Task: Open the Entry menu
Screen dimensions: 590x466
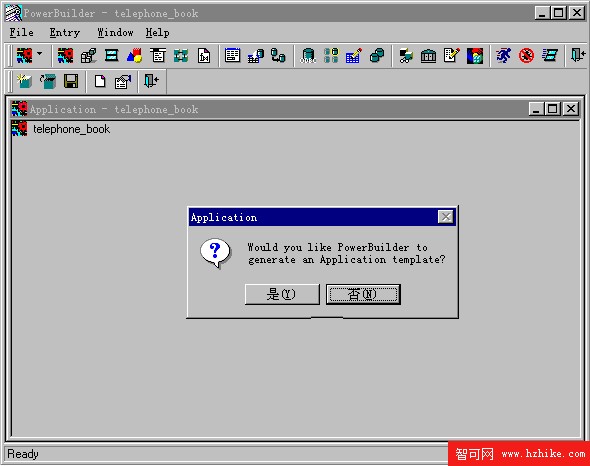Action: coord(65,33)
